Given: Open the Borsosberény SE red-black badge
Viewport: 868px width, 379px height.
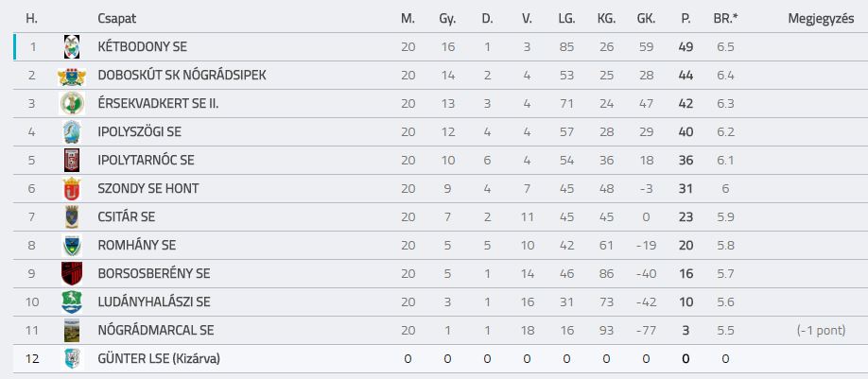Looking at the screenshot, I should click(x=72, y=274).
